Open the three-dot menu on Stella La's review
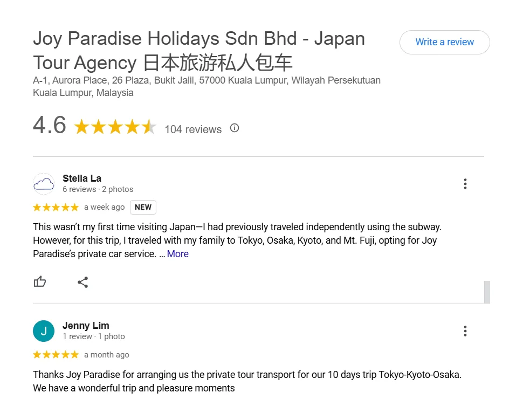 coord(465,184)
